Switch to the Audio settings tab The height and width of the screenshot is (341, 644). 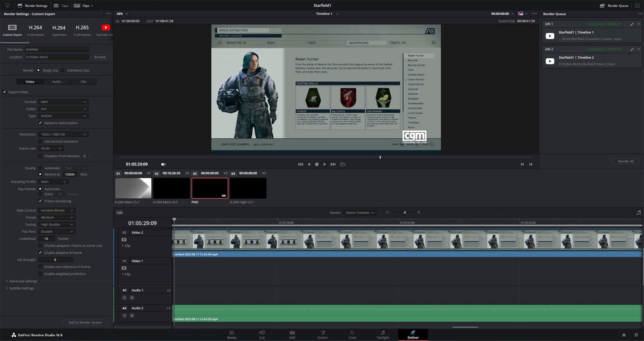click(x=57, y=82)
